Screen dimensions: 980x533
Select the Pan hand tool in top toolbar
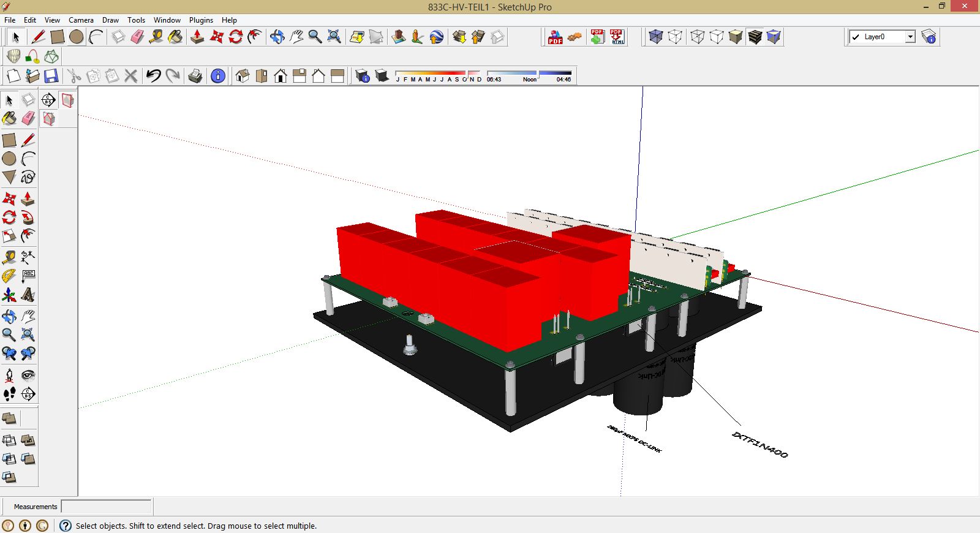296,37
